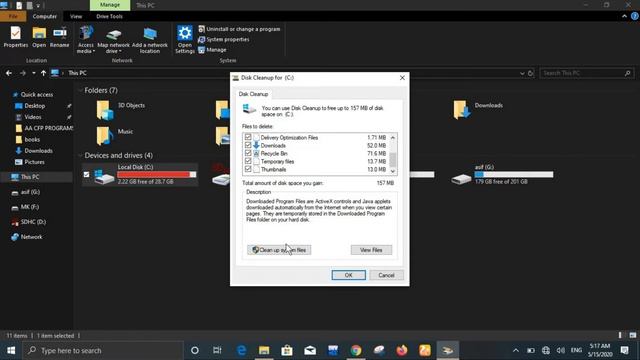Open the Drive Tools tab
The image size is (640, 360).
109,16
